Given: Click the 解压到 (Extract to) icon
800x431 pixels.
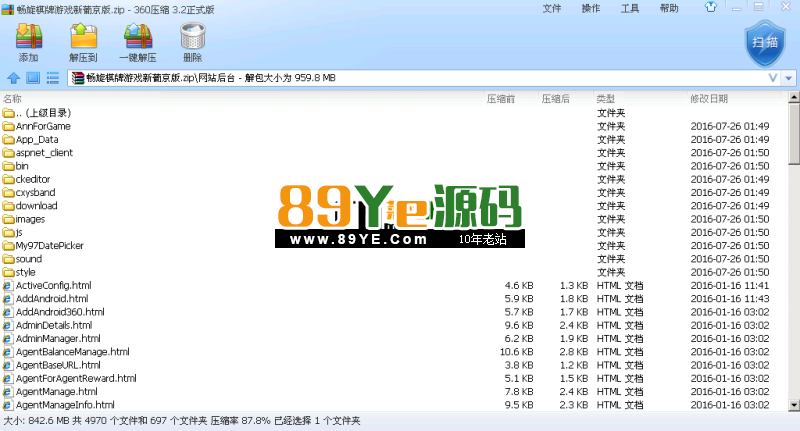Looking at the screenshot, I should [83, 43].
